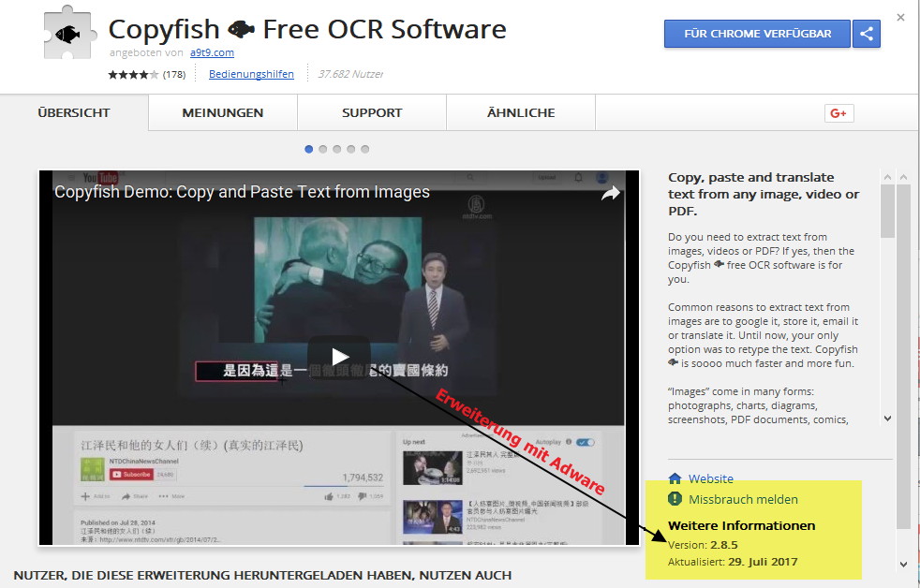Image resolution: width=920 pixels, height=588 pixels.
Task: Switch to the SUPPORT tab
Action: click(x=372, y=112)
